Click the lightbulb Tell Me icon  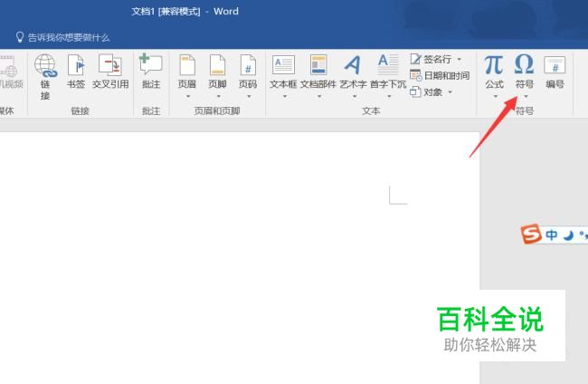click(20, 37)
